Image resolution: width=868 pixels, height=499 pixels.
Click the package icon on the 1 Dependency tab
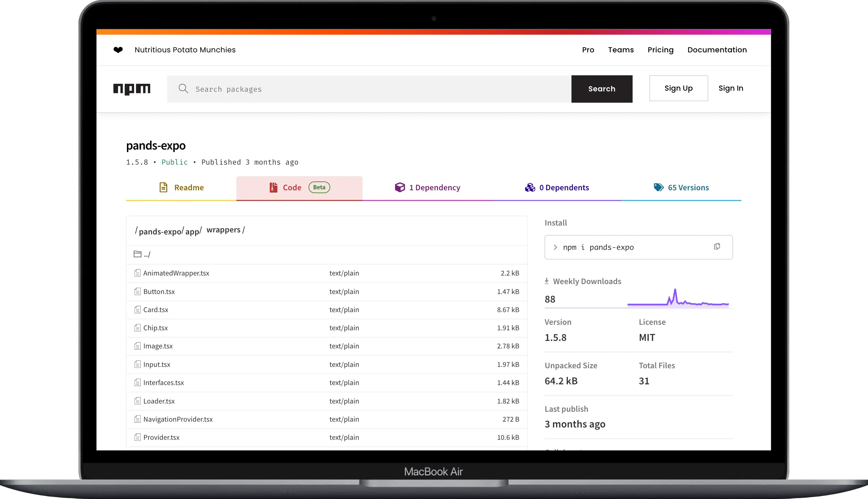tap(400, 187)
